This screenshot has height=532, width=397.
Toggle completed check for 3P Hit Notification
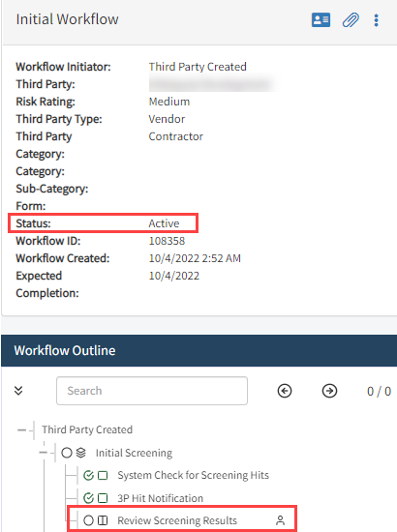[88, 498]
